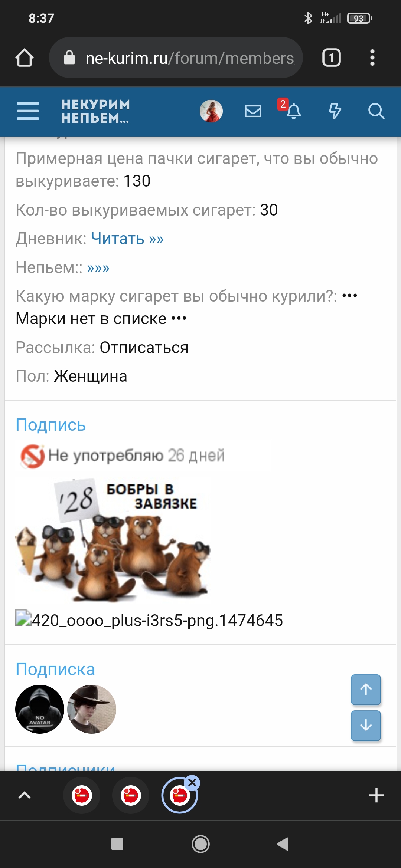Tap the user avatar in the header
Screen dimensions: 401x868
pos(211,111)
